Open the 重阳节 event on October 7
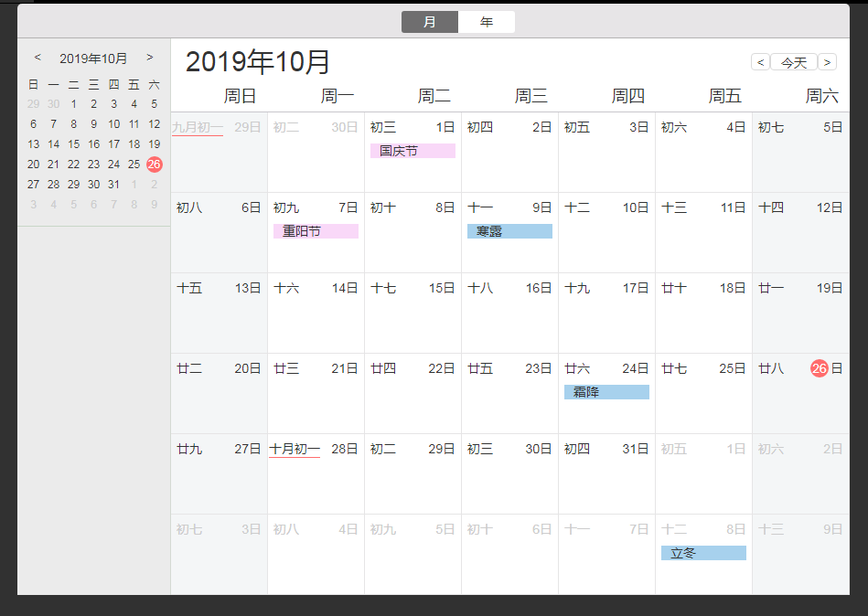 pyautogui.click(x=316, y=231)
